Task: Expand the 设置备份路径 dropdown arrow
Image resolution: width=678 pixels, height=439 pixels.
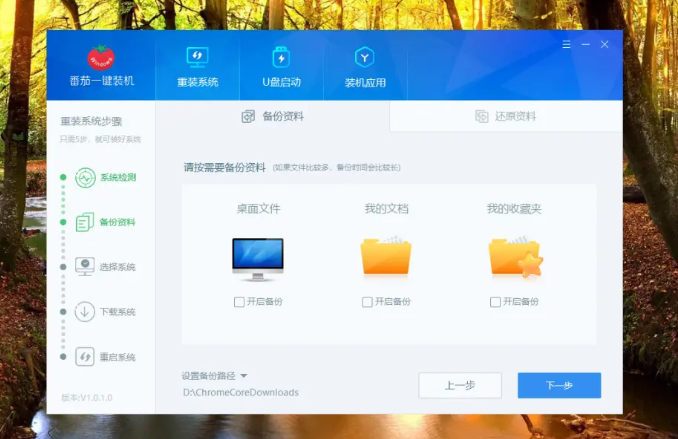Action: click(x=244, y=376)
